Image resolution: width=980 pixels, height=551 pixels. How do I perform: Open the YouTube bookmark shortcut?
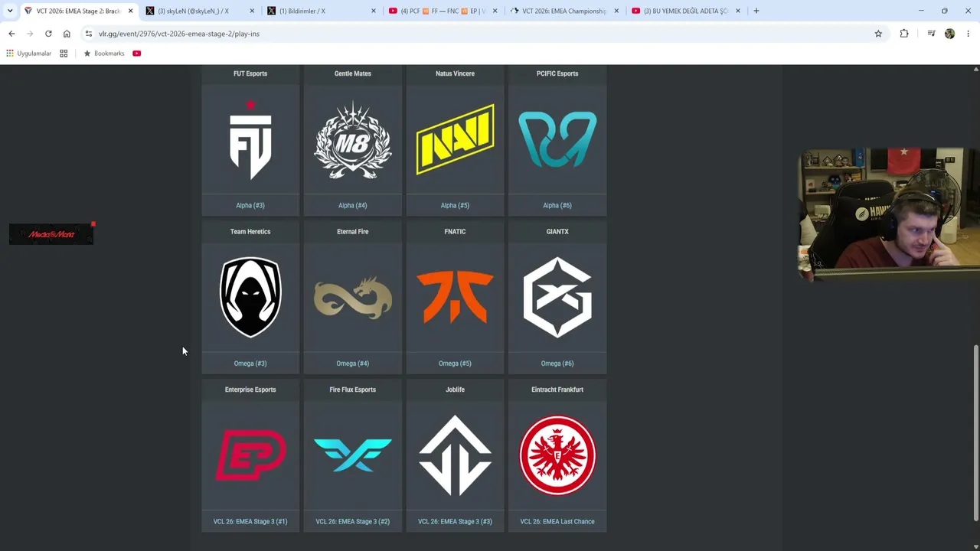[x=136, y=54]
